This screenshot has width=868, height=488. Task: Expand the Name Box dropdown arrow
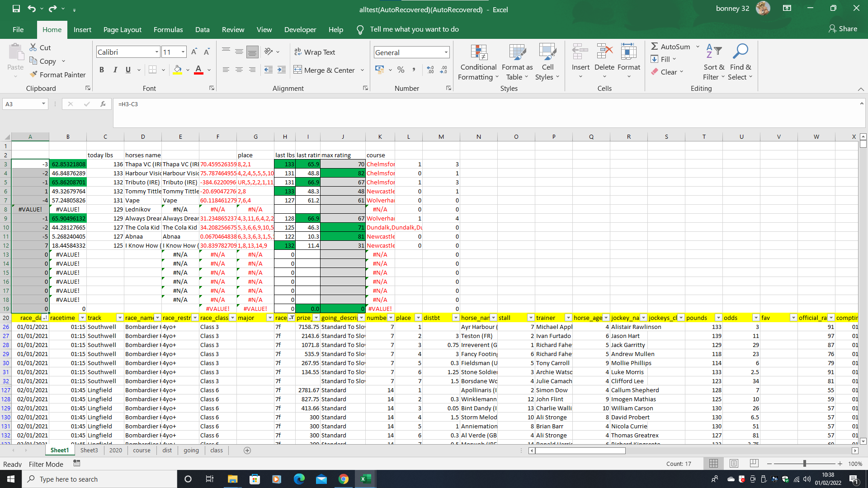(43, 104)
